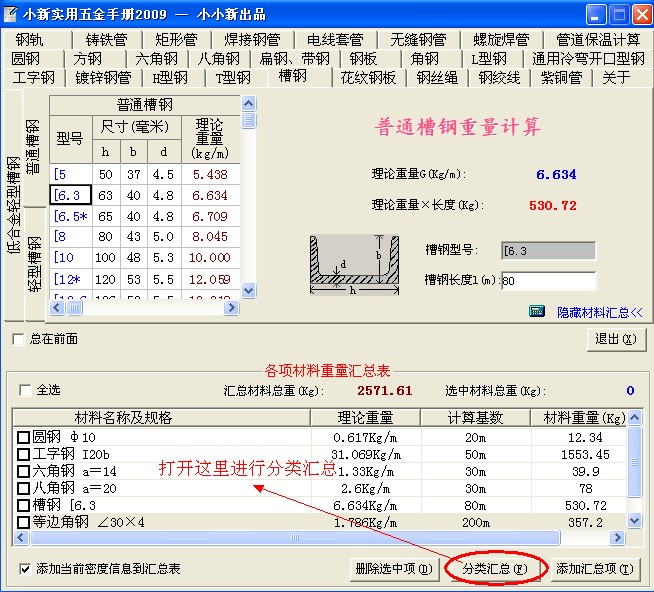Click the 槽钢长度 input field
This screenshot has height=592, width=654.
click(x=548, y=280)
